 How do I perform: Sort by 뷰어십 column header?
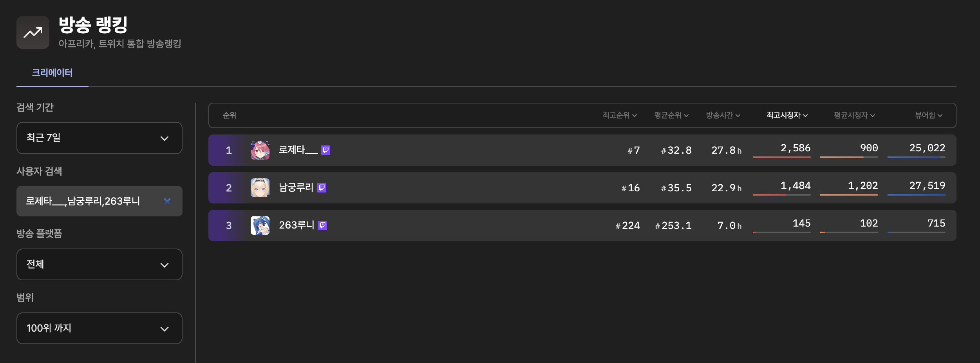tap(928, 115)
